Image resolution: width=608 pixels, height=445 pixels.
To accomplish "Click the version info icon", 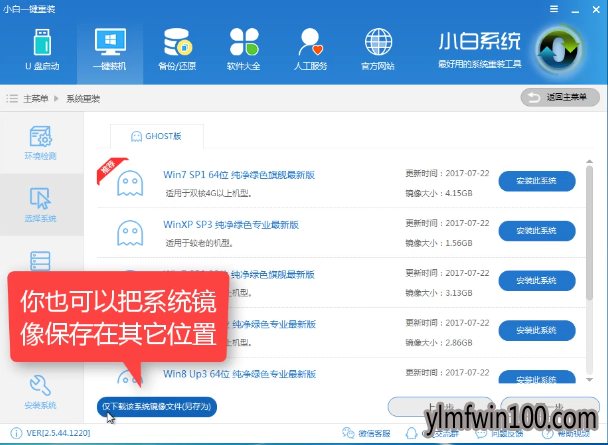I will pyautogui.click(x=16, y=433).
